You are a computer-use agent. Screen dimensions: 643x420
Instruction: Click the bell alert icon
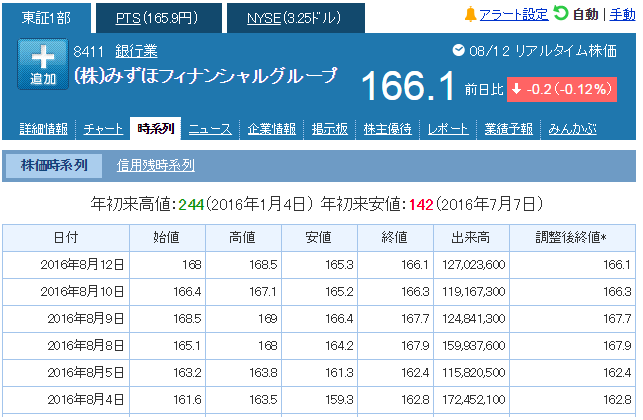coord(470,14)
